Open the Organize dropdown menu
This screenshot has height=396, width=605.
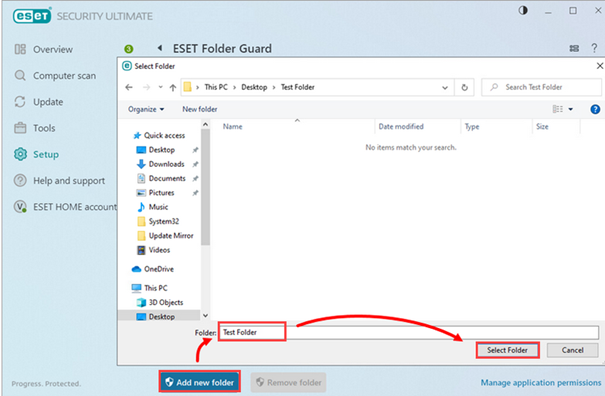(x=146, y=109)
